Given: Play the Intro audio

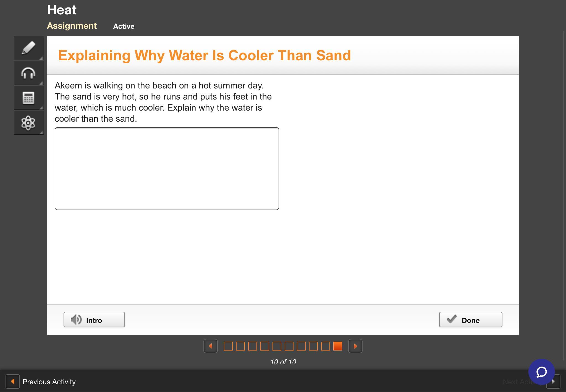Looking at the screenshot, I should tap(94, 320).
